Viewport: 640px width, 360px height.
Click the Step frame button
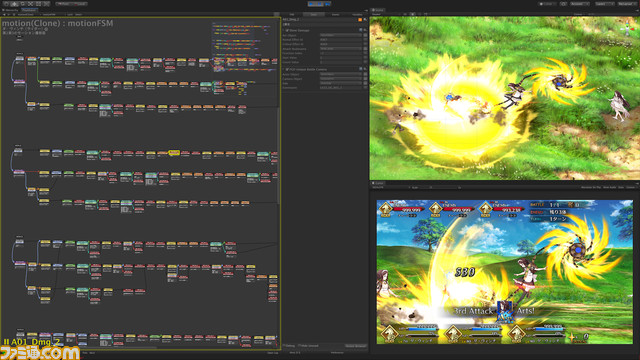[x=328, y=4]
